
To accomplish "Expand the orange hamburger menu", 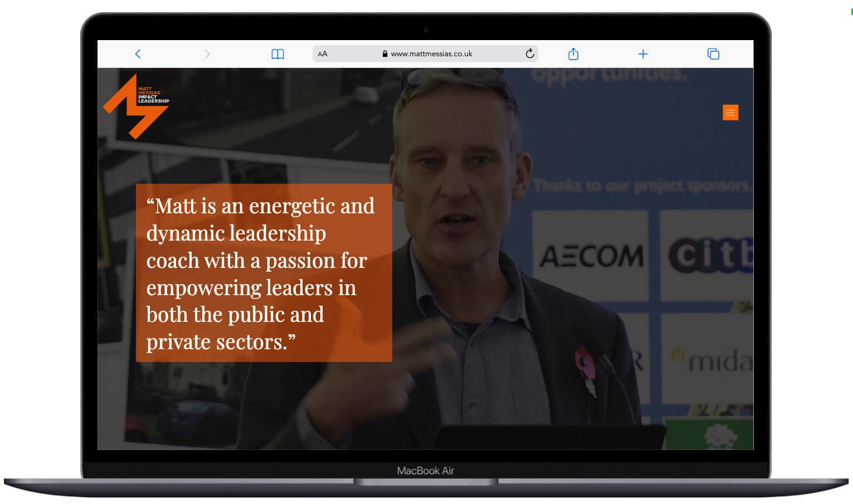I will [730, 112].
